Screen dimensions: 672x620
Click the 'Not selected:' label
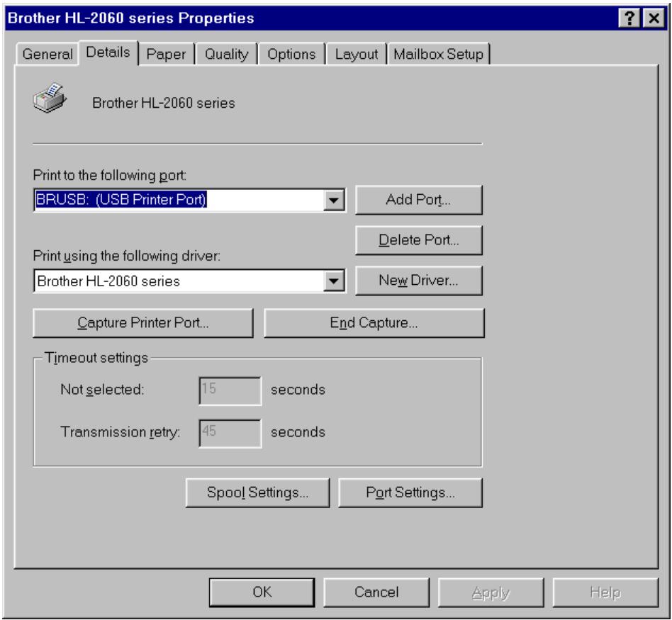click(x=102, y=390)
